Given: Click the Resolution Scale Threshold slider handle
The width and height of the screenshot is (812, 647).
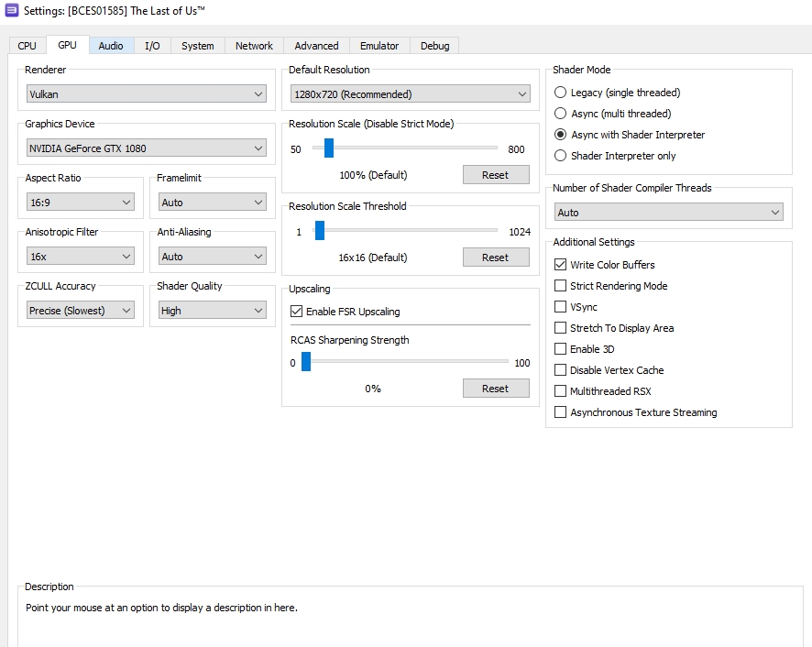Looking at the screenshot, I should click(x=320, y=230).
